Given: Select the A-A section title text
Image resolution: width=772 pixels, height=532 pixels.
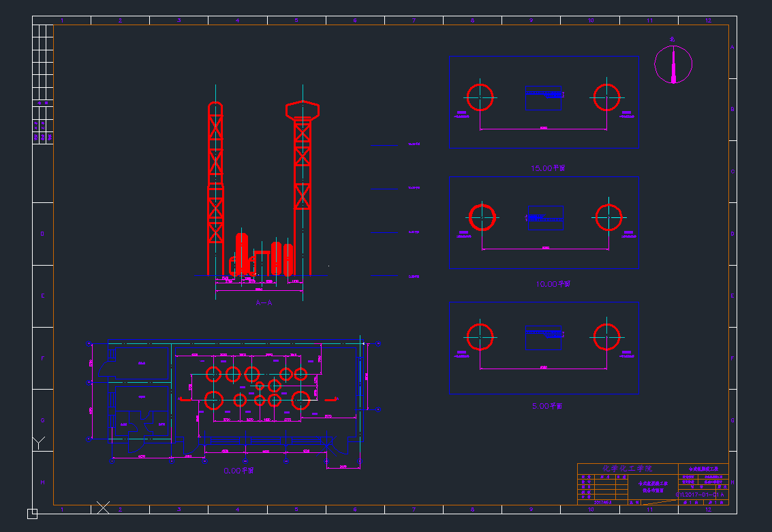Looking at the screenshot, I should (x=263, y=302).
